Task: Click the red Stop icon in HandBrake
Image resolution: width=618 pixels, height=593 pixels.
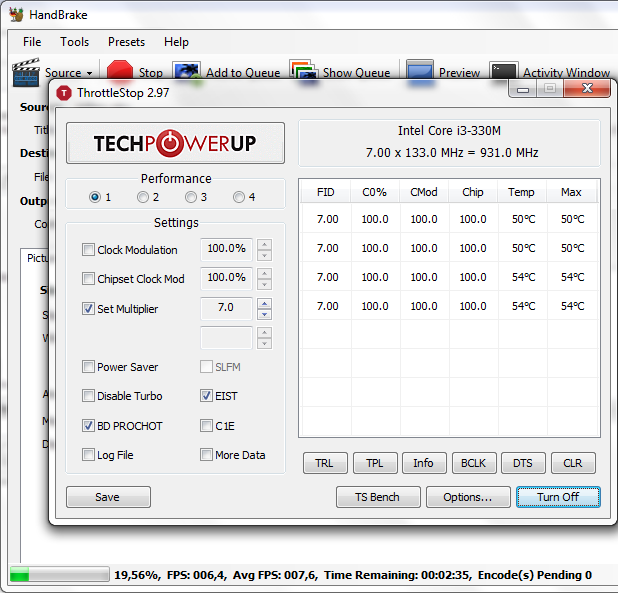Action: click(120, 70)
